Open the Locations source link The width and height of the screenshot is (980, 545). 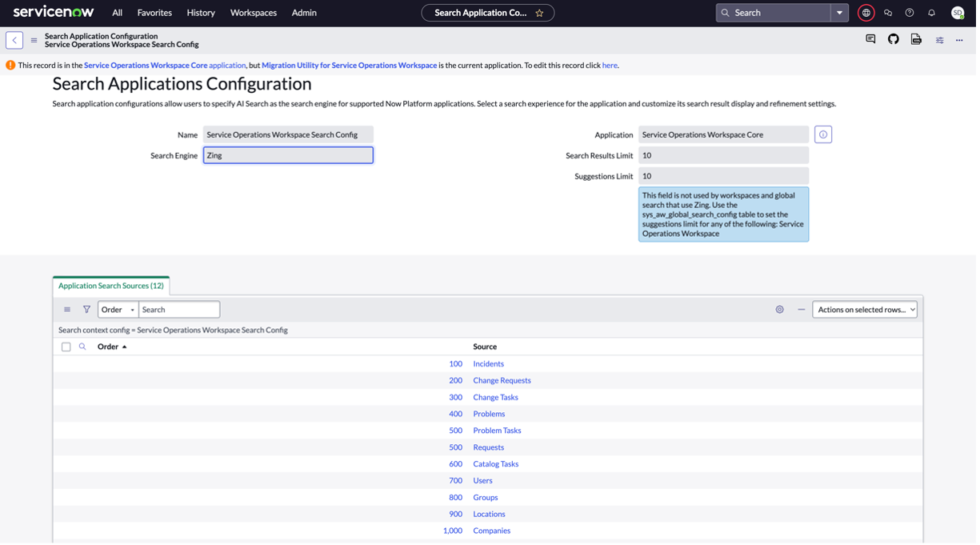[491, 516]
